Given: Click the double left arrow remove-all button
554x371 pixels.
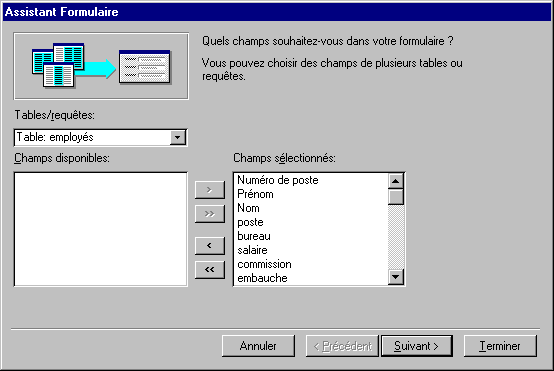Looking at the screenshot, I should click(x=210, y=270).
